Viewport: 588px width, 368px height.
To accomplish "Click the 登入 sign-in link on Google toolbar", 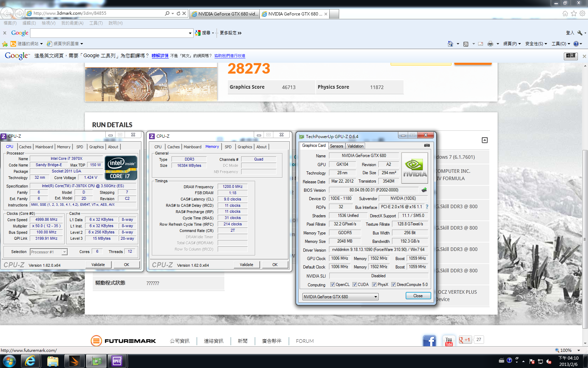I will (x=570, y=33).
